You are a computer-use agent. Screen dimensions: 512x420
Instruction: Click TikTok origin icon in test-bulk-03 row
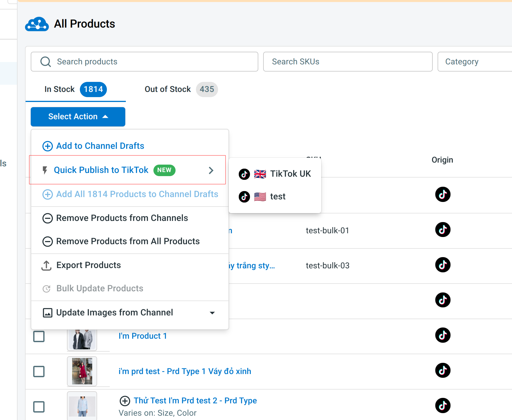442,265
